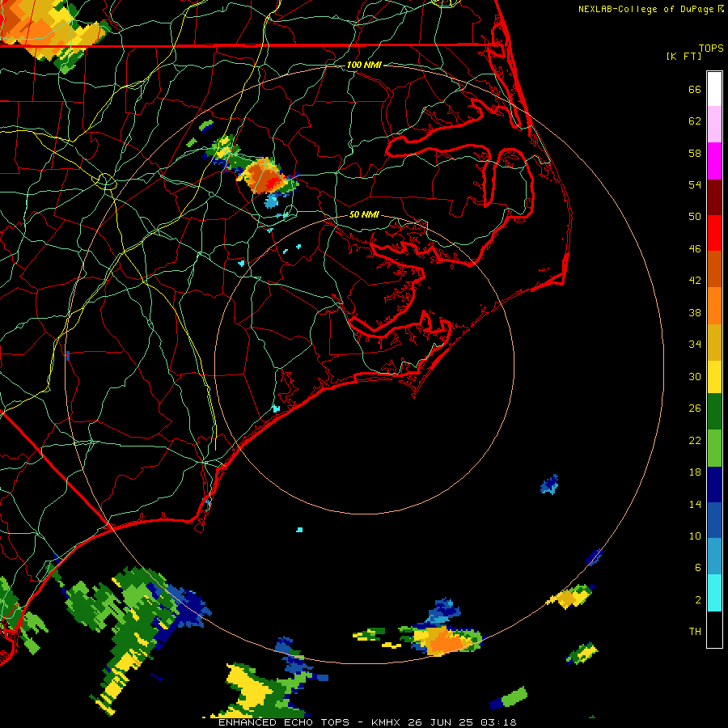Click the light pink legend swatch
Image resolution: width=728 pixels, height=728 pixels.
(714, 125)
